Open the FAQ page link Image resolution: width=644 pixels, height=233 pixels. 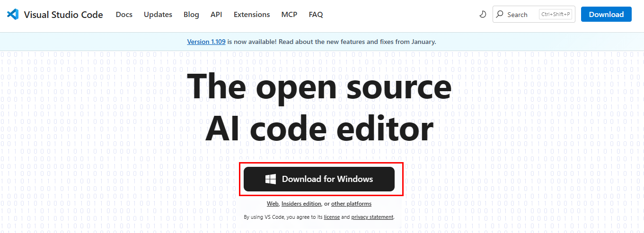click(x=316, y=14)
